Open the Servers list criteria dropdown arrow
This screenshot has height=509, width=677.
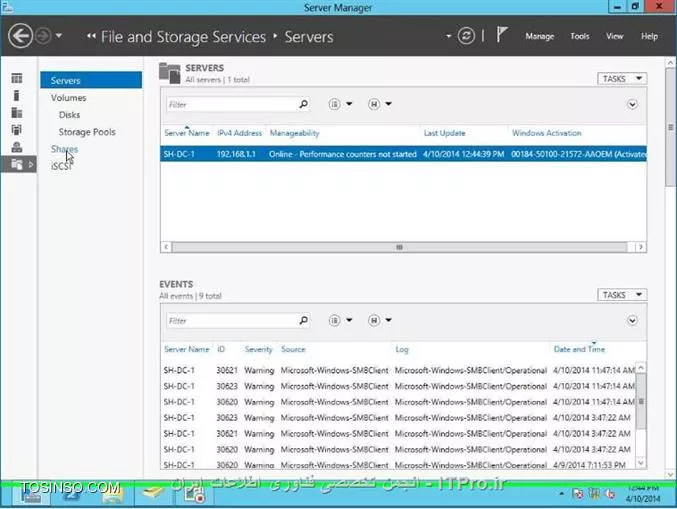click(349, 104)
